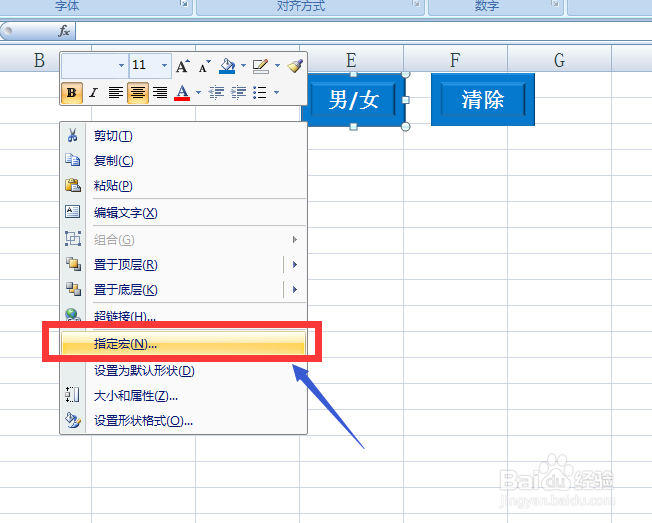Expand the shape fill color dropdown arrow
This screenshot has width=652, height=523.
coord(243,66)
